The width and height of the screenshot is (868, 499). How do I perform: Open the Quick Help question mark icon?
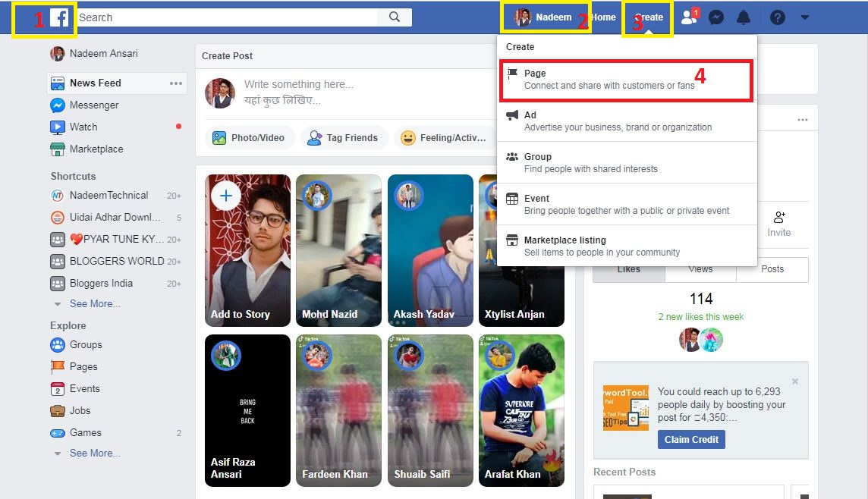pos(777,17)
